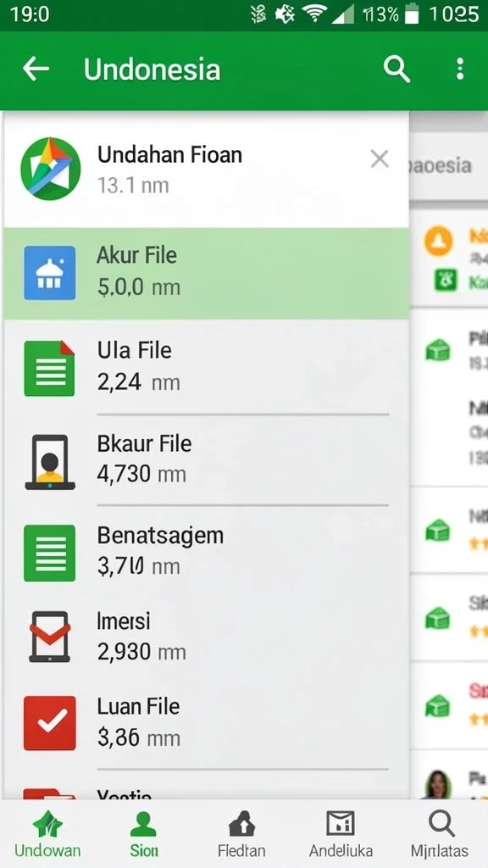Select the Akur File blue icon

50,273
